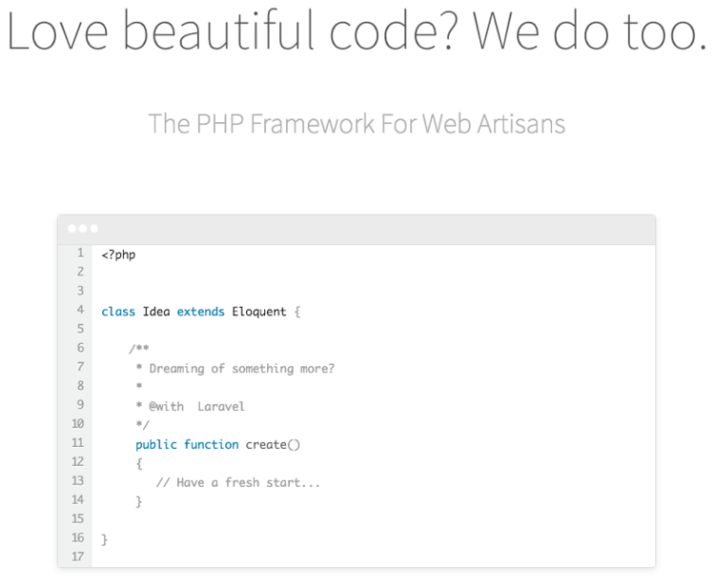Click the lone asterisk on line 8
Screen dimensions: 715x588
tap(139, 386)
